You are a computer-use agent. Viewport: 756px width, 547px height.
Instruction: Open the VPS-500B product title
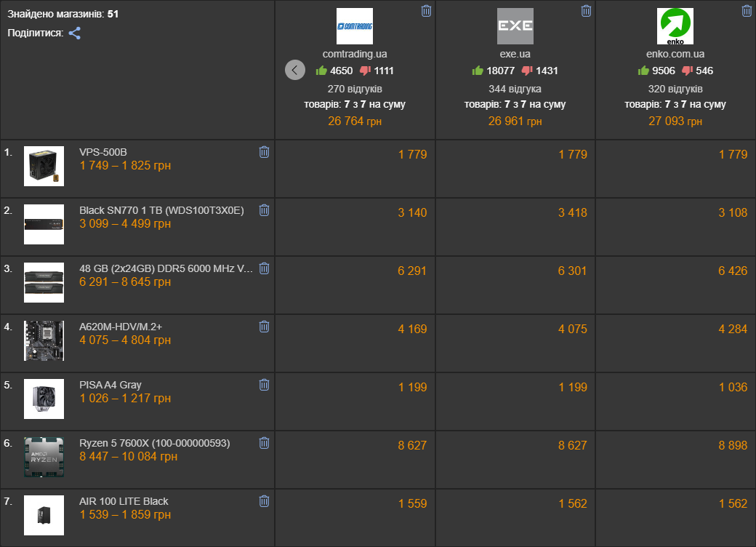[x=103, y=152]
